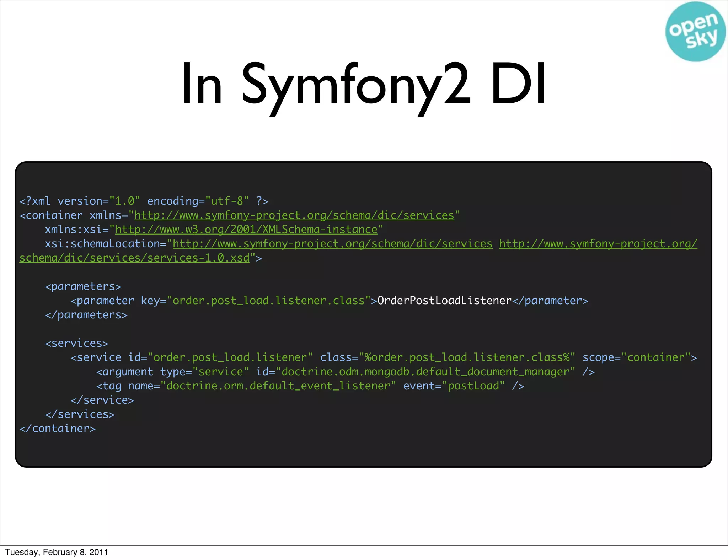Click the opening <services> tag
Viewport: 728px width, 560px height.
[x=77, y=343]
